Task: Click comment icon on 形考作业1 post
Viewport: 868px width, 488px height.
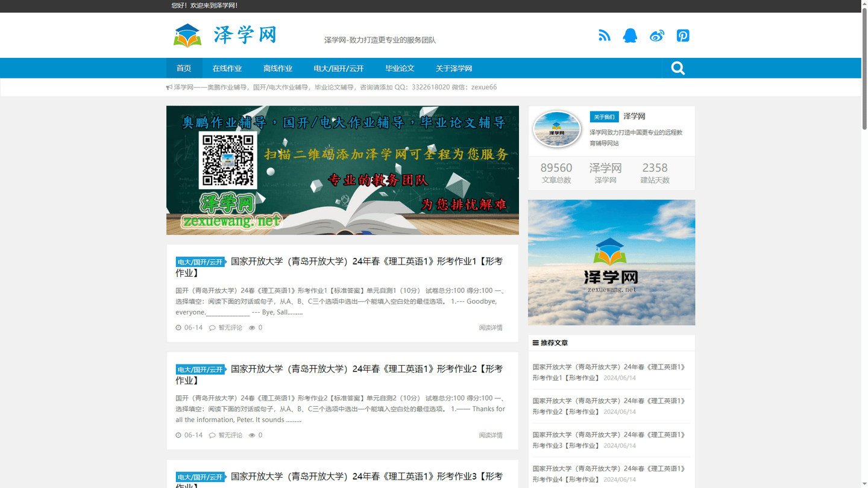Action: coord(212,328)
